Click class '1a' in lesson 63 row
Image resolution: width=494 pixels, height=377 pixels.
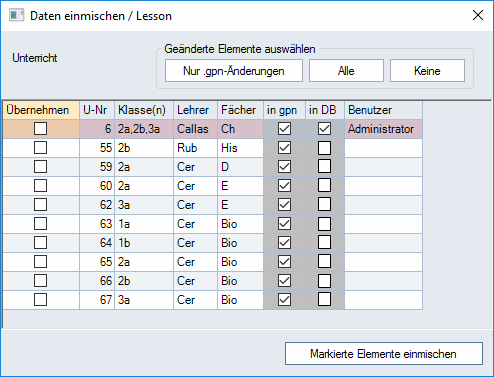[x=144, y=224]
